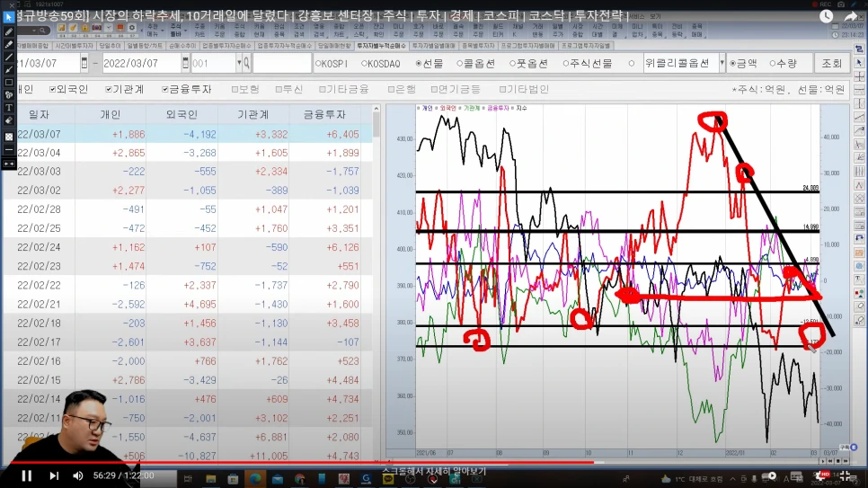Screen dimensions: 868x488
Task: Check the 보험 checkbox
Action: coord(235,89)
